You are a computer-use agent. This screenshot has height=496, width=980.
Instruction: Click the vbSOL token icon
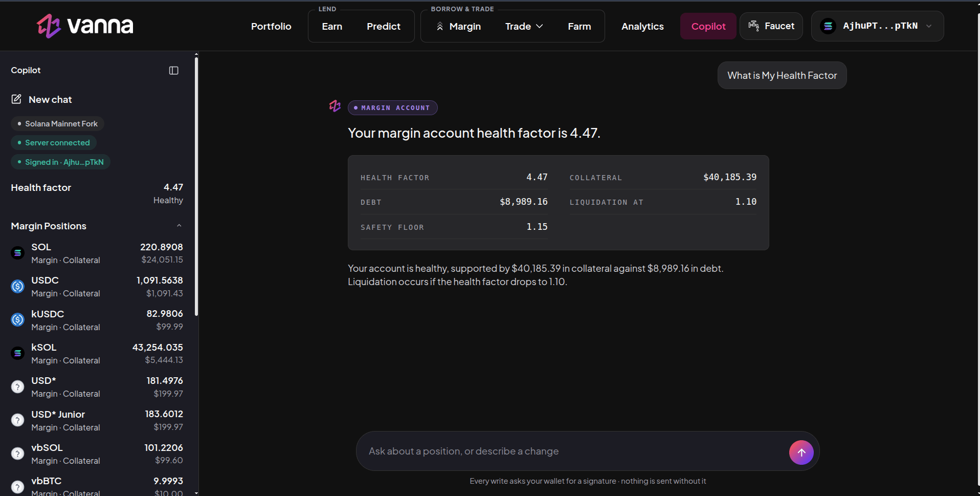pos(18,454)
